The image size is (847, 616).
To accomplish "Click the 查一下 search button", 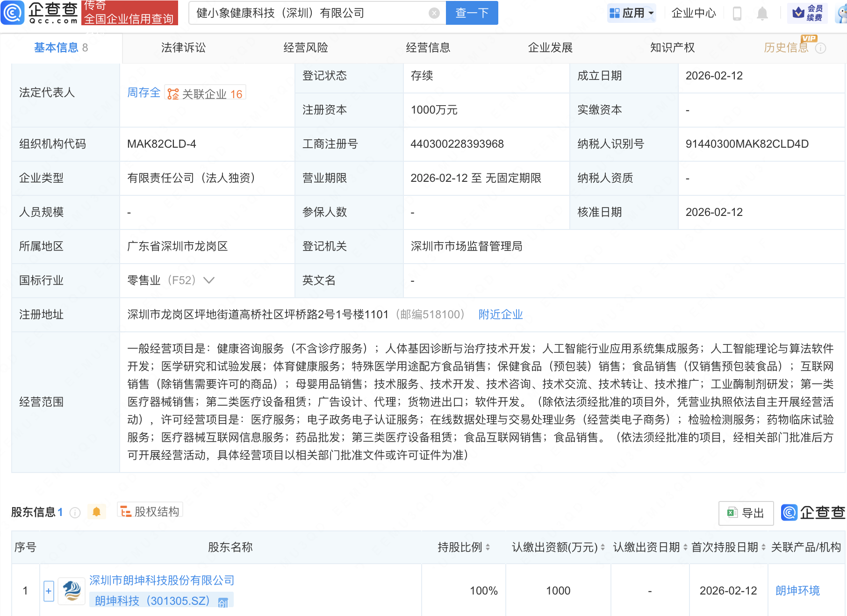I will (x=472, y=13).
